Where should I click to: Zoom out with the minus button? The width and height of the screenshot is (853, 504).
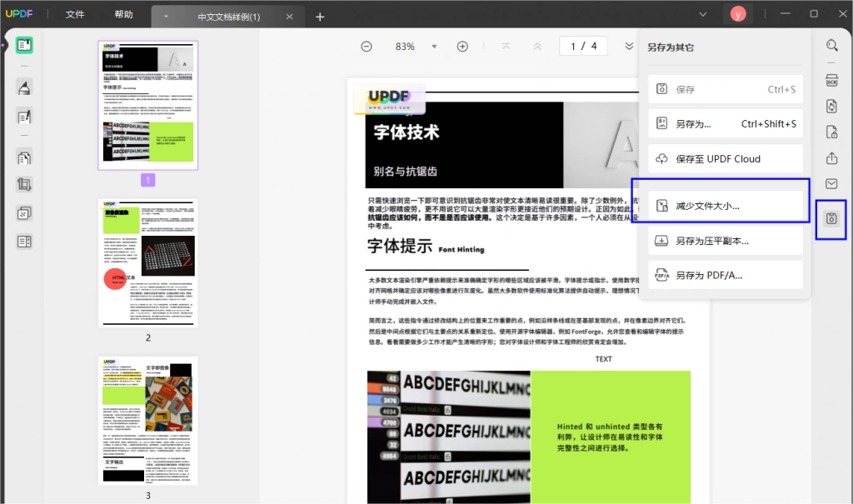(367, 47)
